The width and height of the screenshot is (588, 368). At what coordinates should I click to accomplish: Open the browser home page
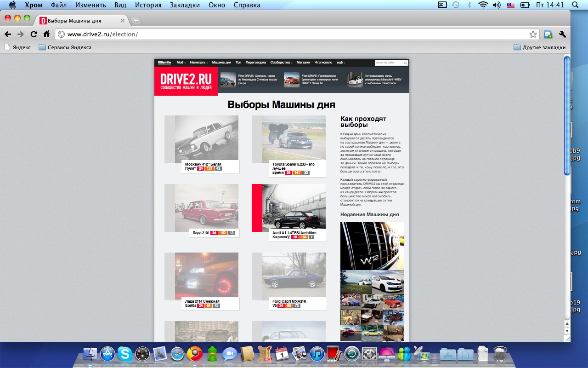[x=46, y=34]
